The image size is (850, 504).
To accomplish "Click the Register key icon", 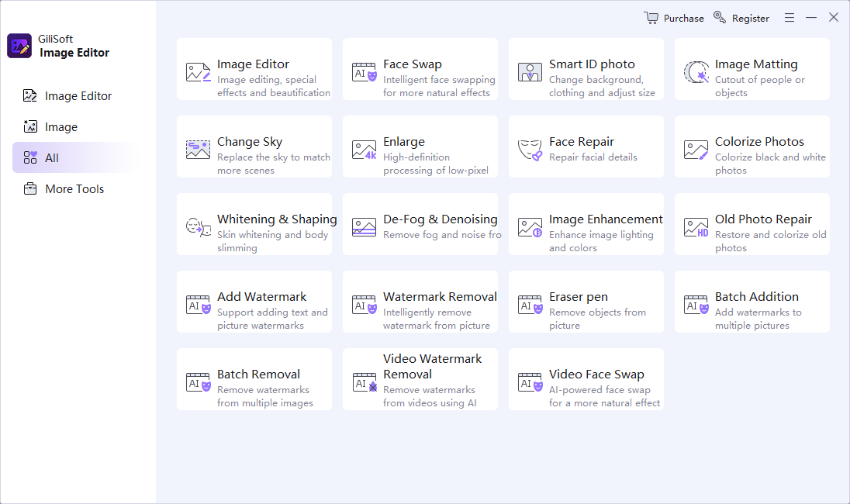I will (x=720, y=17).
